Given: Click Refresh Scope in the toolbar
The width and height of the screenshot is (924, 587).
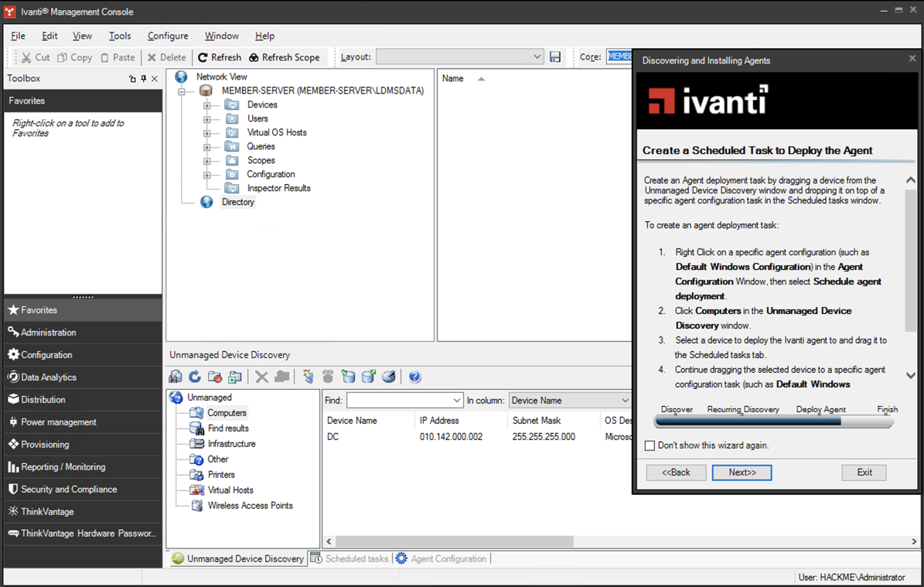Looking at the screenshot, I should [x=285, y=57].
